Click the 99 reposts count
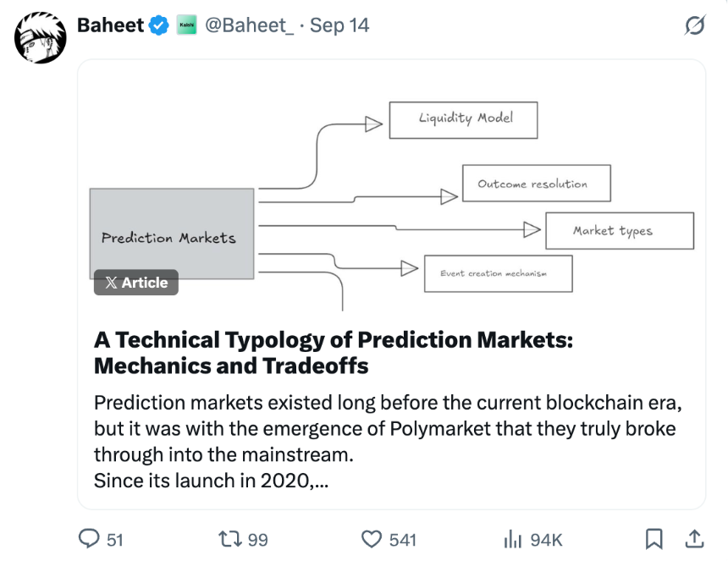Image resolution: width=728 pixels, height=561 pixels. tap(258, 540)
